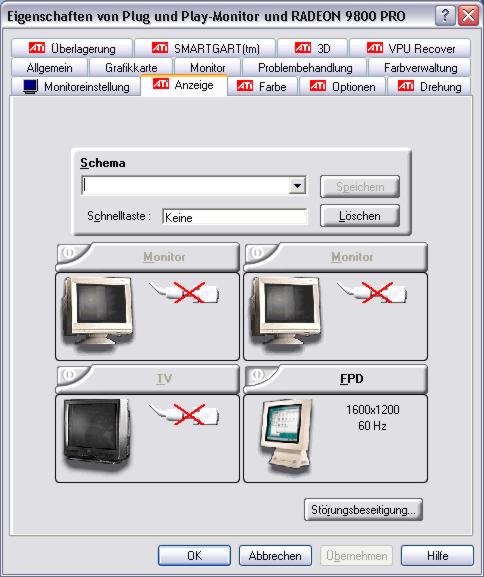Viewport: 484px width, 577px height.
Task: Click the TV set image
Action: tap(97, 433)
